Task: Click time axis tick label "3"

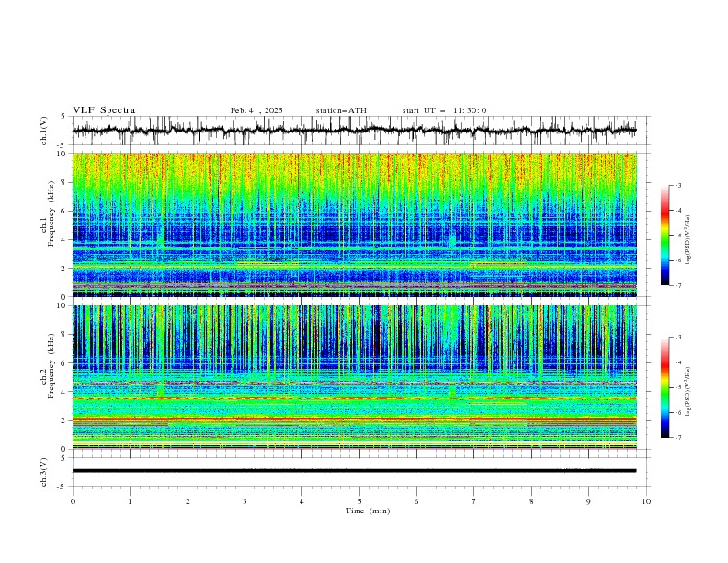Action: 245,501
